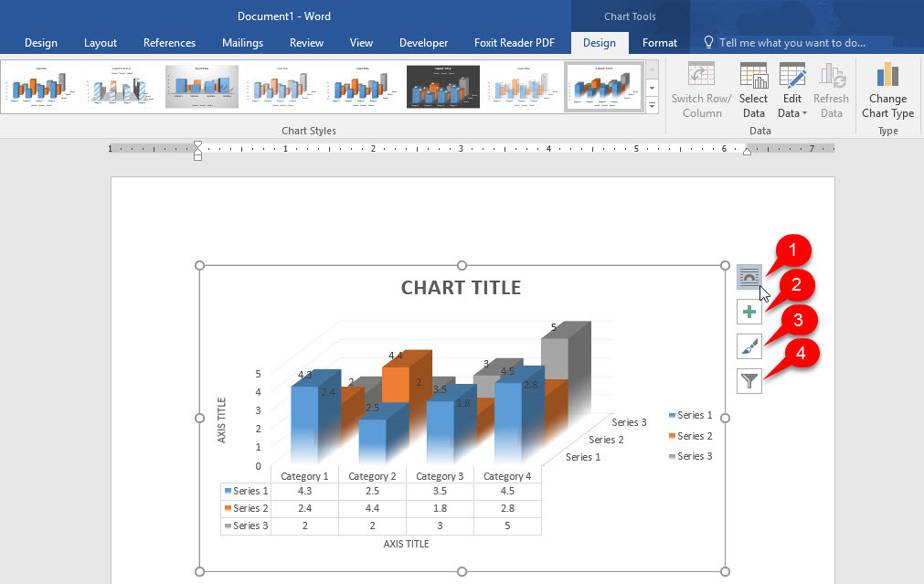Open Chart Filters funnel button
924x584 pixels.
click(x=749, y=380)
